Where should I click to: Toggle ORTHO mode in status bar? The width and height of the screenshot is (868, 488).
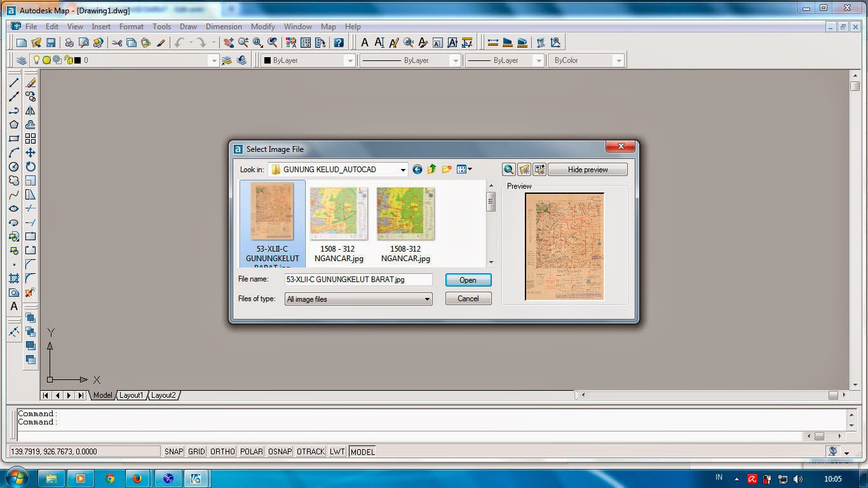pyautogui.click(x=222, y=451)
